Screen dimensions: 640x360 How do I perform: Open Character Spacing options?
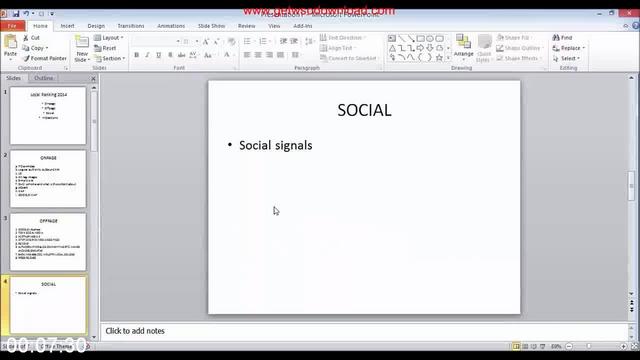coord(193,55)
